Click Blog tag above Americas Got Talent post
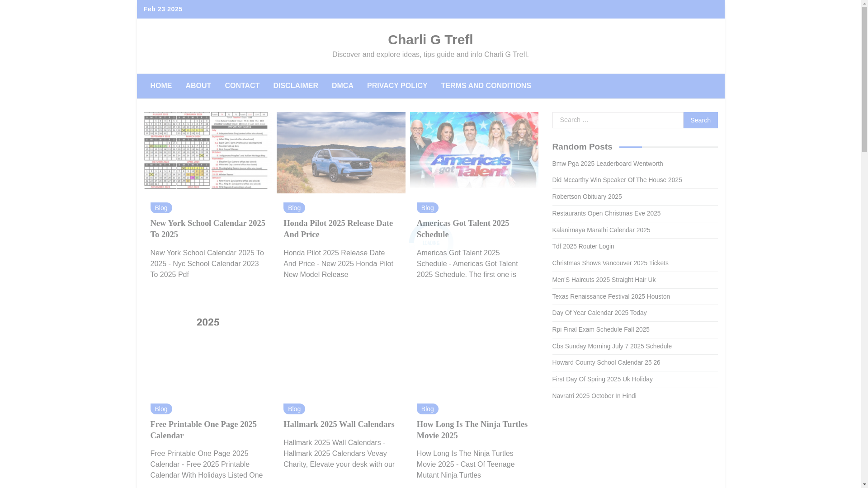 pyautogui.click(x=428, y=208)
